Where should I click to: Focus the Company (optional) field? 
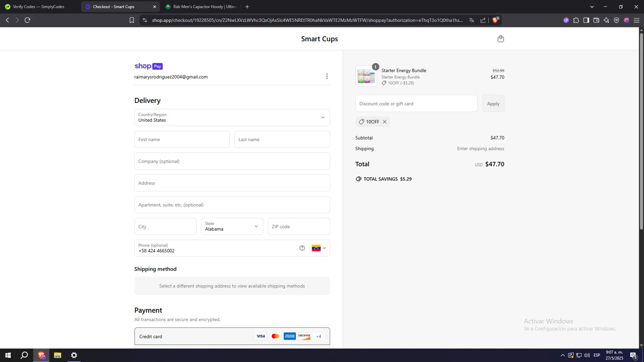pyautogui.click(x=232, y=161)
